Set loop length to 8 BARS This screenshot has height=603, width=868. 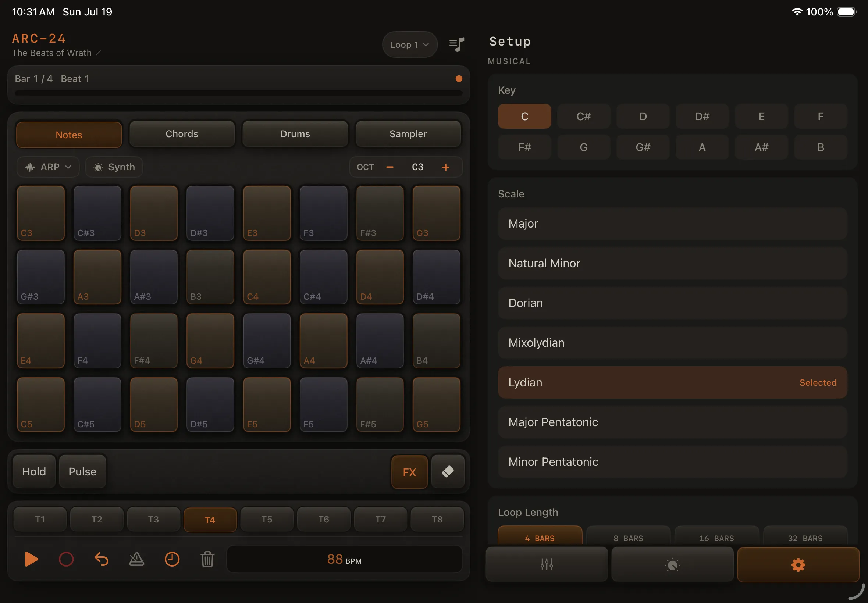628,536
